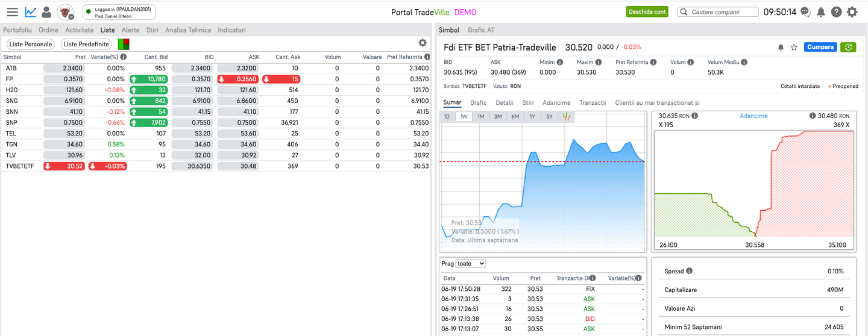Open the list settings gear
The width and height of the screenshot is (868, 336).
pyautogui.click(x=423, y=43)
